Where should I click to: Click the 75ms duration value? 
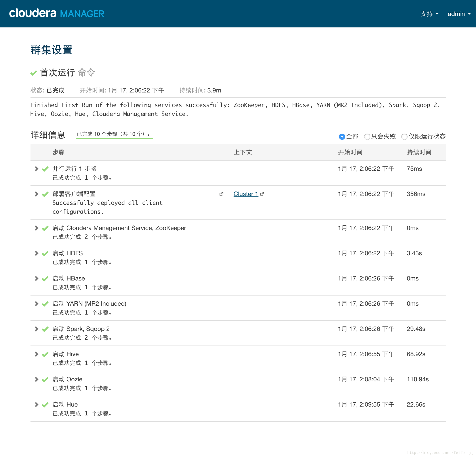pos(414,169)
